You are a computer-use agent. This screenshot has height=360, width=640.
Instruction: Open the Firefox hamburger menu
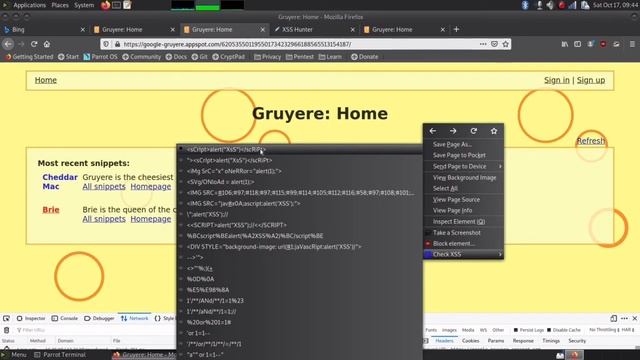[x=632, y=44]
